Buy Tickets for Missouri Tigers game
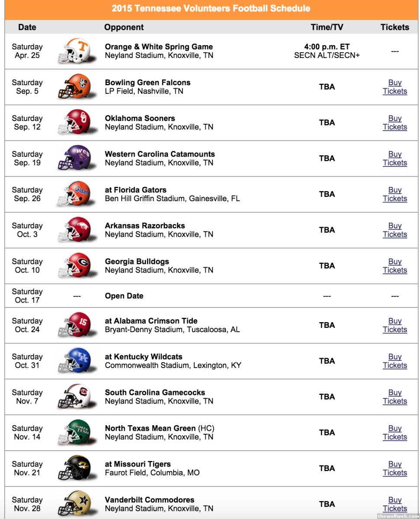 [395, 468]
